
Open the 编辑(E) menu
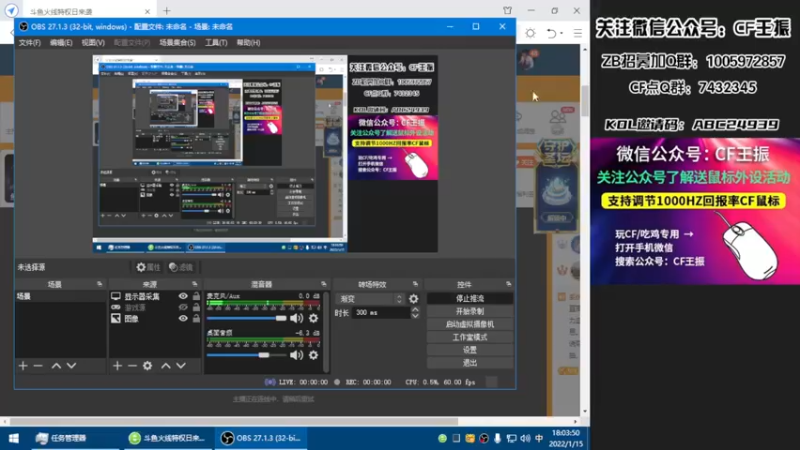[61, 43]
